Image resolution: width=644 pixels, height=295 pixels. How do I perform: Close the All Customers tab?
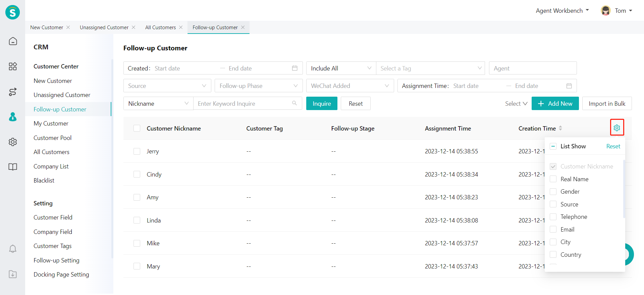click(181, 27)
